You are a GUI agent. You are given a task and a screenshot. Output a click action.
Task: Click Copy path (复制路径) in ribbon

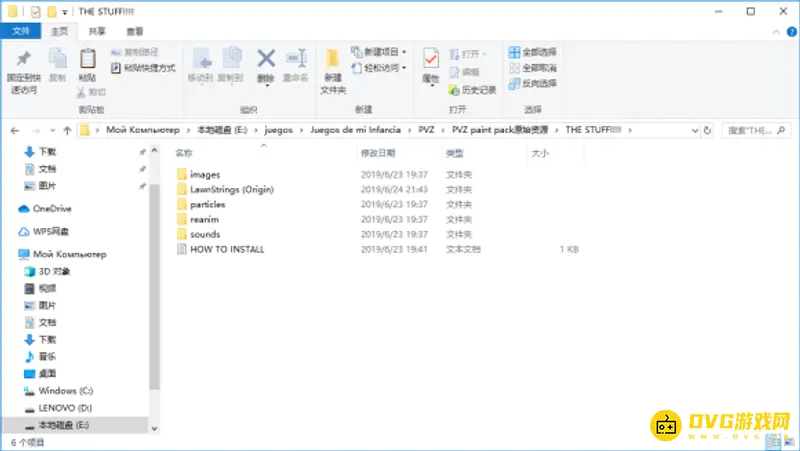135,52
